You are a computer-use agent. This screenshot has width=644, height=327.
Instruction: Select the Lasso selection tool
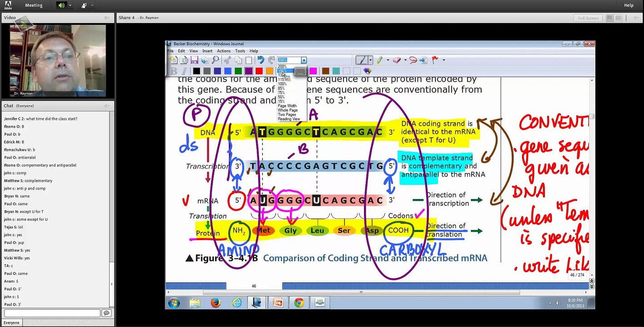point(413,60)
